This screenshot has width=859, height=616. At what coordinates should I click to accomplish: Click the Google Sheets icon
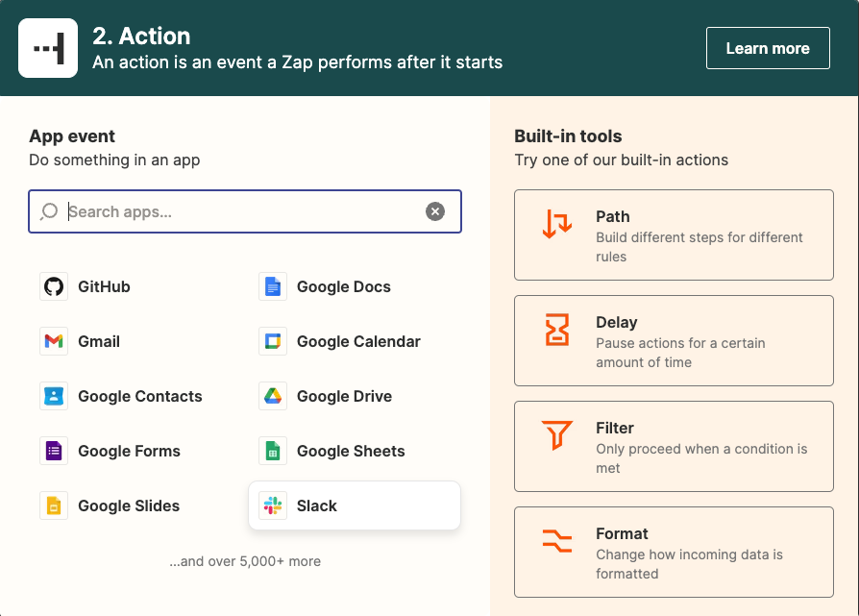pos(273,451)
